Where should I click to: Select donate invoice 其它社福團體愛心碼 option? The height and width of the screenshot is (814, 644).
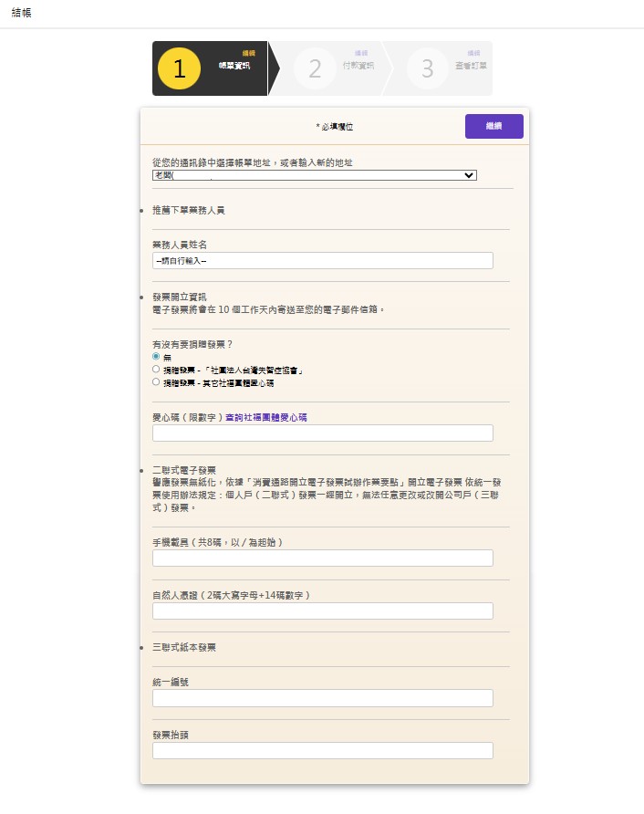pos(156,382)
